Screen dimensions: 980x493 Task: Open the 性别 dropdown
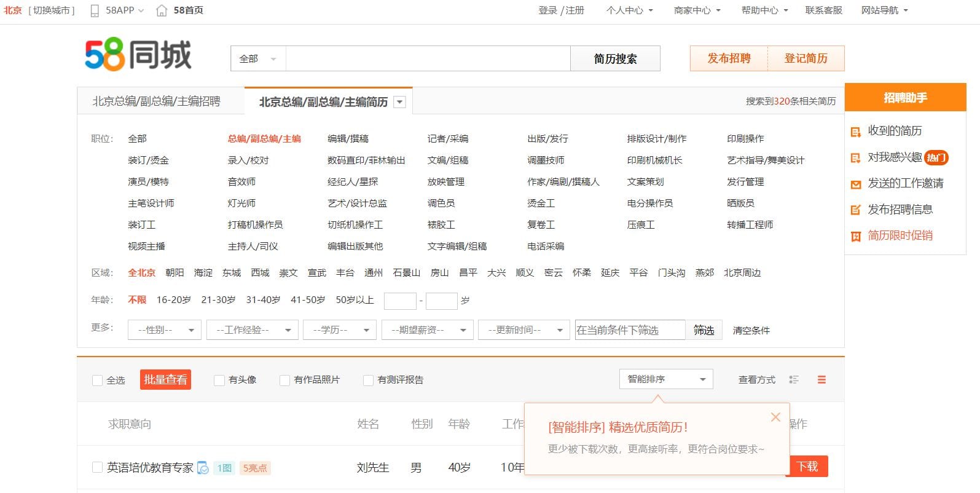165,330
